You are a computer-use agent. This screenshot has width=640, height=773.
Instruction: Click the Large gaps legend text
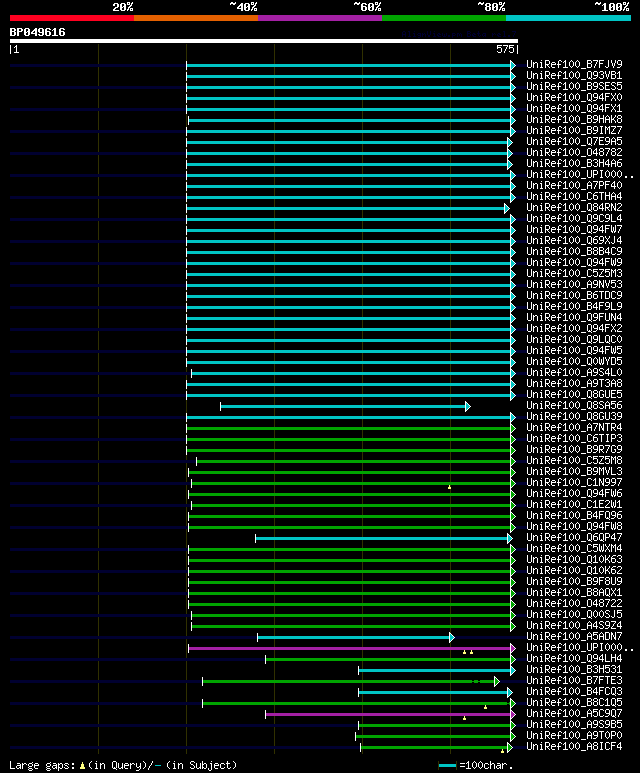click(x=123, y=765)
